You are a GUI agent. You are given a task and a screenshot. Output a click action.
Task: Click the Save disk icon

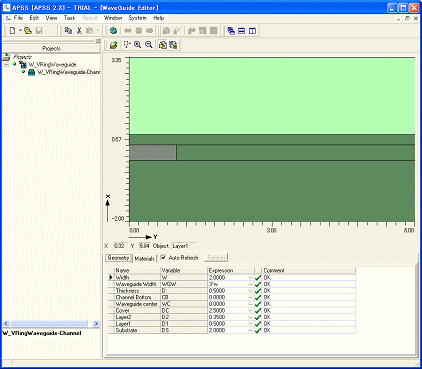coord(39,31)
